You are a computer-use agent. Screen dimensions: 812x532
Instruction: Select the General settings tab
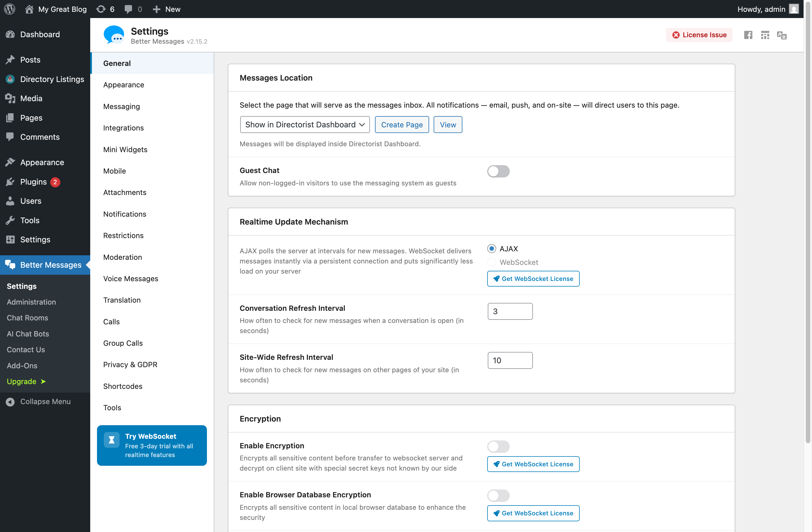click(x=152, y=63)
